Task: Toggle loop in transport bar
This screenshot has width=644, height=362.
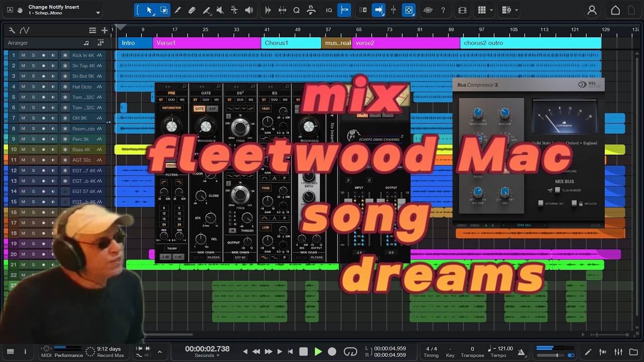Action: click(x=350, y=352)
